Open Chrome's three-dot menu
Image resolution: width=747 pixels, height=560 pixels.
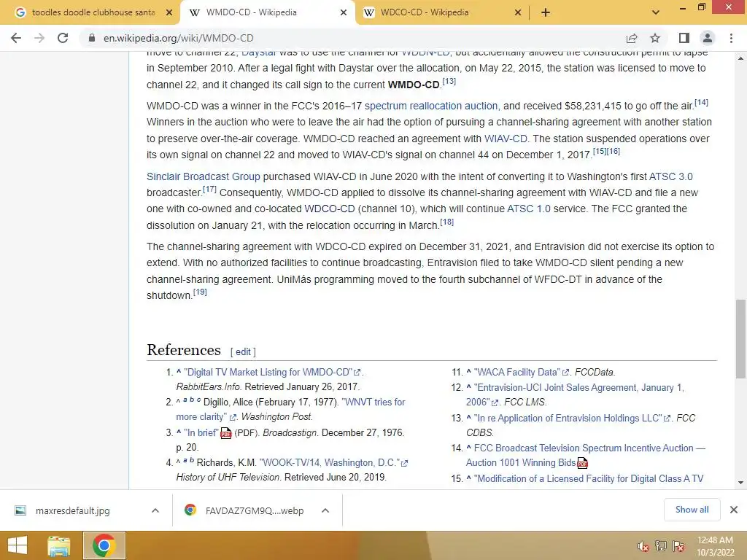point(731,38)
